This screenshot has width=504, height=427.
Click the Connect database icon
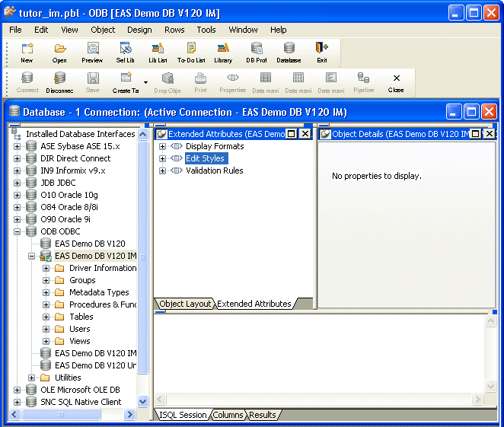coord(27,82)
